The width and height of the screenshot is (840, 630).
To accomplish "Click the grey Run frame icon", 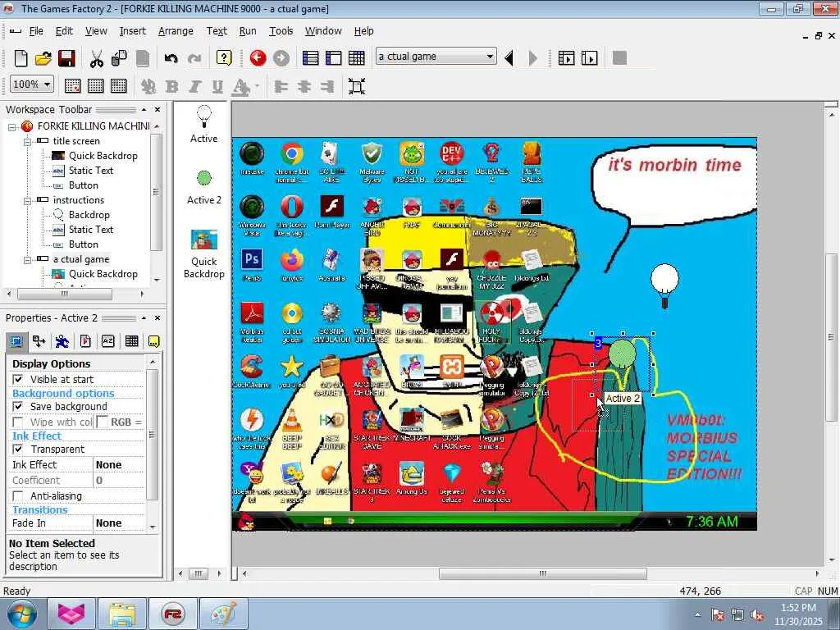I will (x=281, y=58).
